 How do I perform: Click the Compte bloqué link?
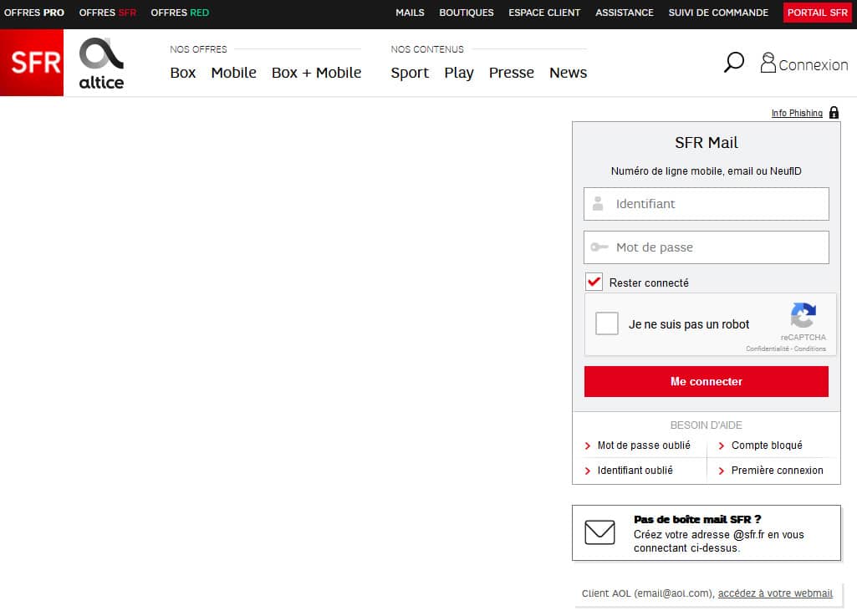point(767,445)
